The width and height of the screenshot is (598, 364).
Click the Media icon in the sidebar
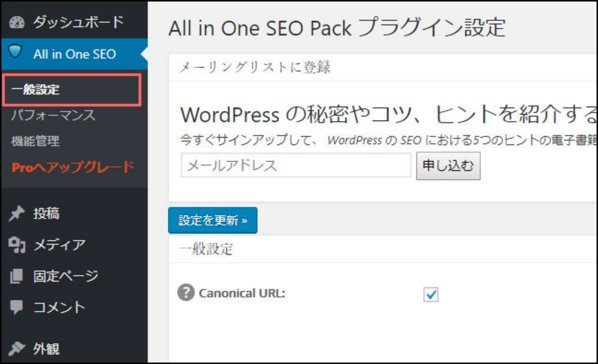pos(17,245)
